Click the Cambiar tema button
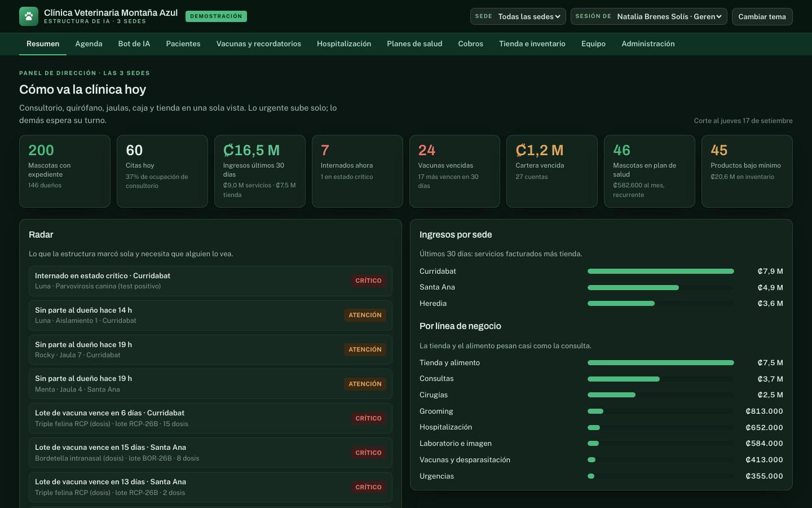The height and width of the screenshot is (508, 812). pyautogui.click(x=762, y=16)
